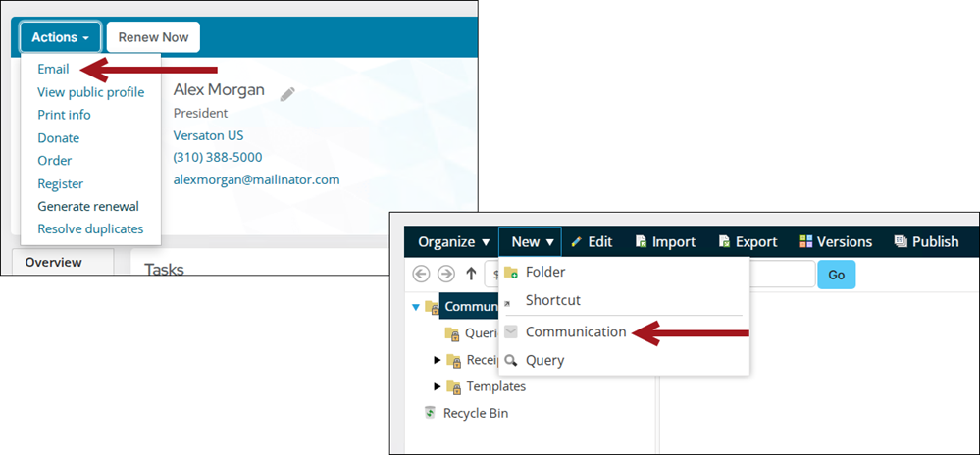Select Generate renewal menu entry
This screenshot has height=455, width=980.
[88, 206]
